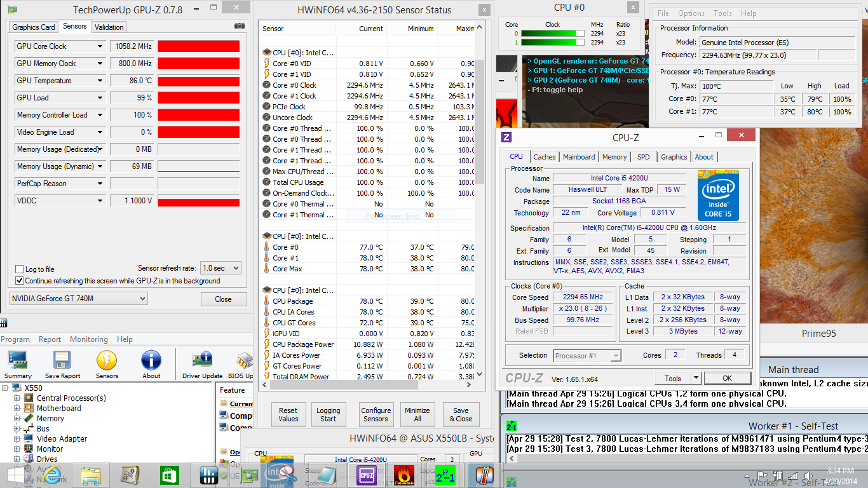Click the Action Center flag tray icon

pos(762,475)
